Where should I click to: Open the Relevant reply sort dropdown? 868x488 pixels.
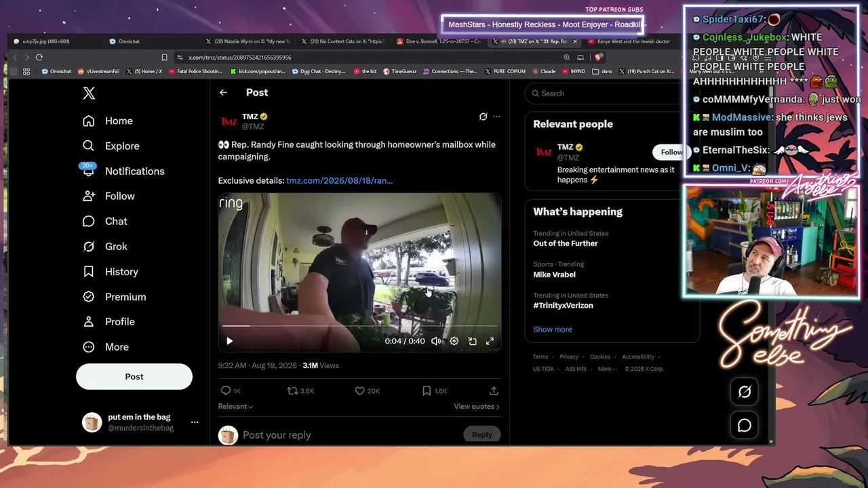point(235,407)
